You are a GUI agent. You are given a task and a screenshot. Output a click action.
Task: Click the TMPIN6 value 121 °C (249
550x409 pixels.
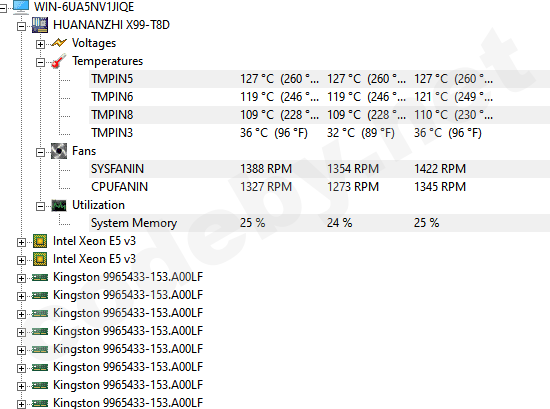[453, 97]
